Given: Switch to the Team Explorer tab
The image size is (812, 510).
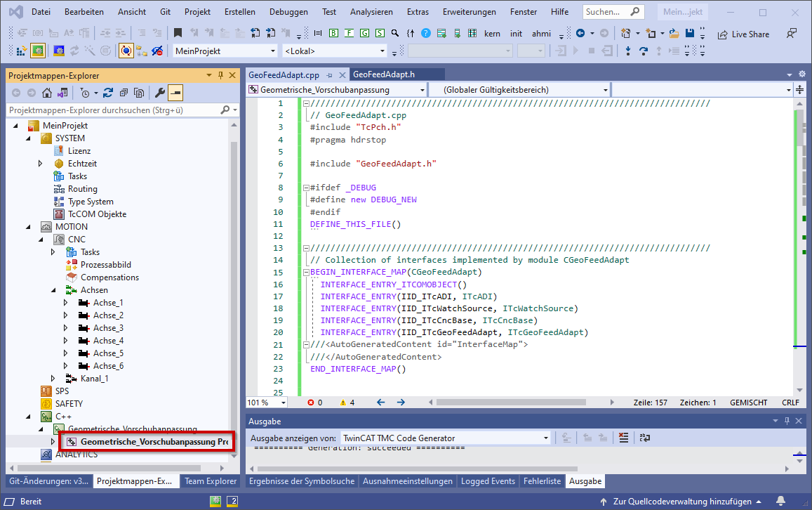Looking at the screenshot, I should tap(211, 481).
